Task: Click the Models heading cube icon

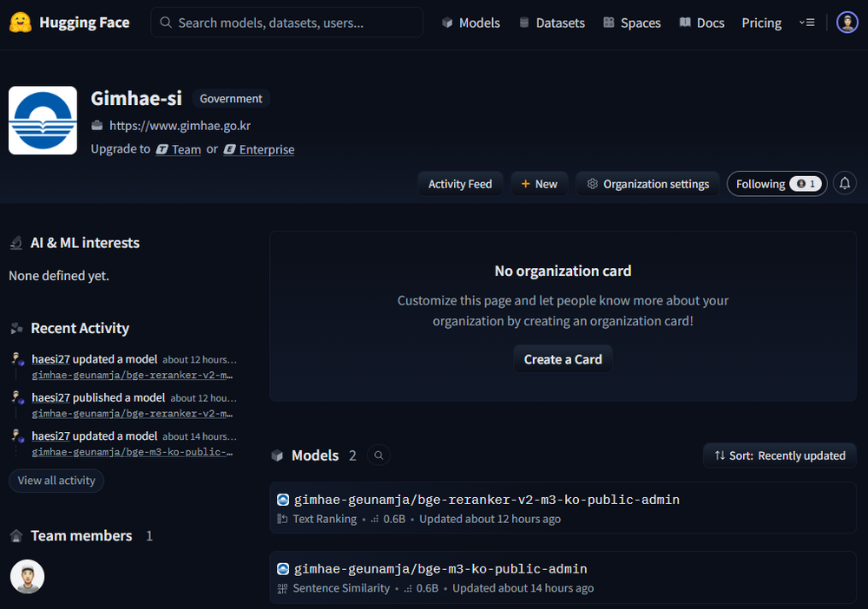Action: pyautogui.click(x=278, y=455)
